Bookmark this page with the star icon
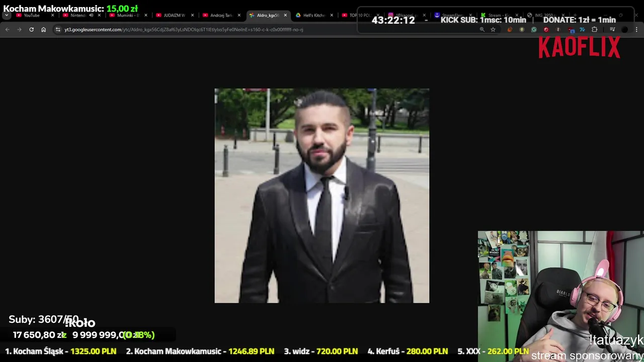The width and height of the screenshot is (644, 362). click(493, 30)
